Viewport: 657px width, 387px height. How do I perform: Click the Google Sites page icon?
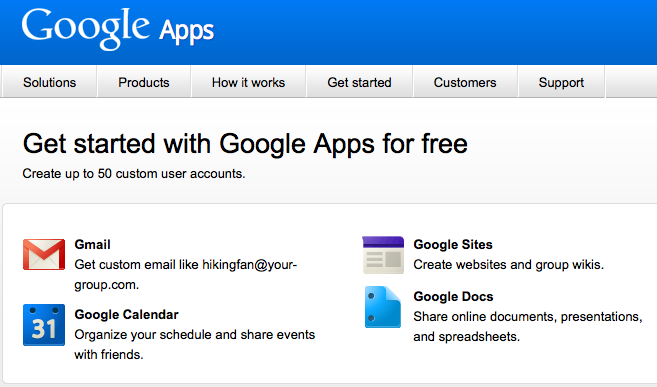383,255
